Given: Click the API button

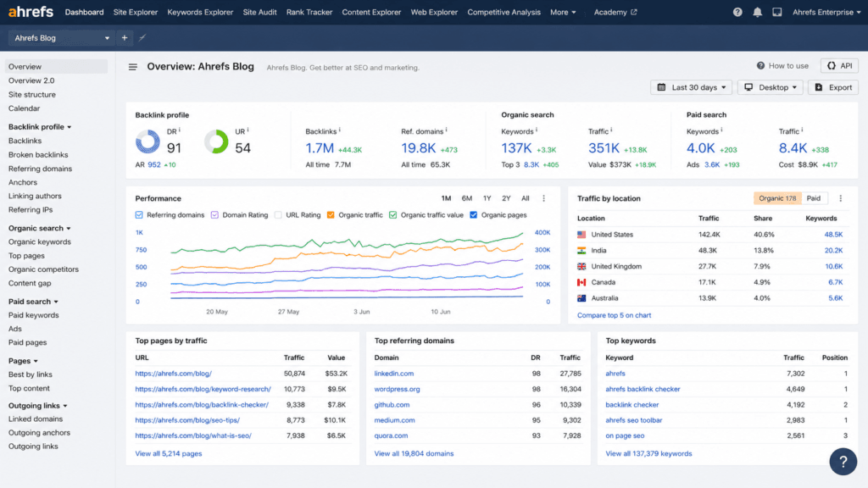Looking at the screenshot, I should pos(839,66).
